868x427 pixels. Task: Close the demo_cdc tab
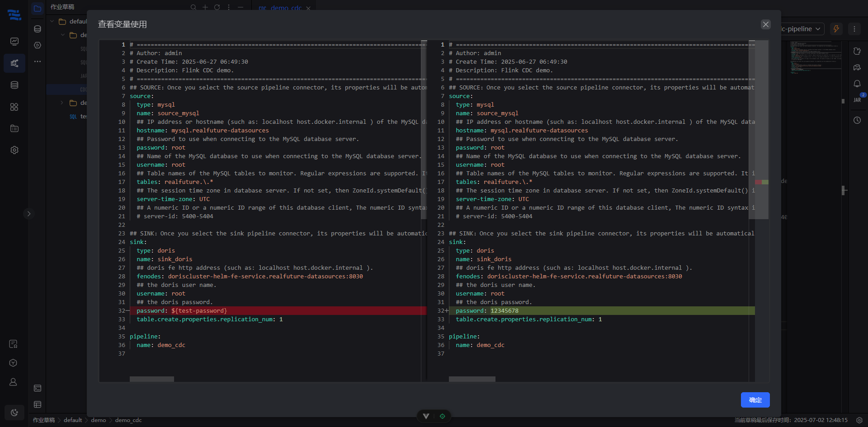pyautogui.click(x=308, y=8)
